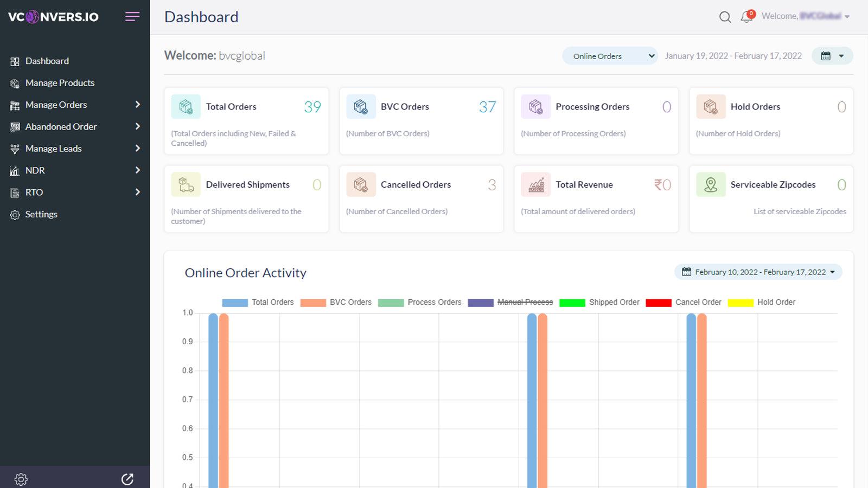Expand the Manage Orders menu
The image size is (868, 488).
click(x=56, y=104)
